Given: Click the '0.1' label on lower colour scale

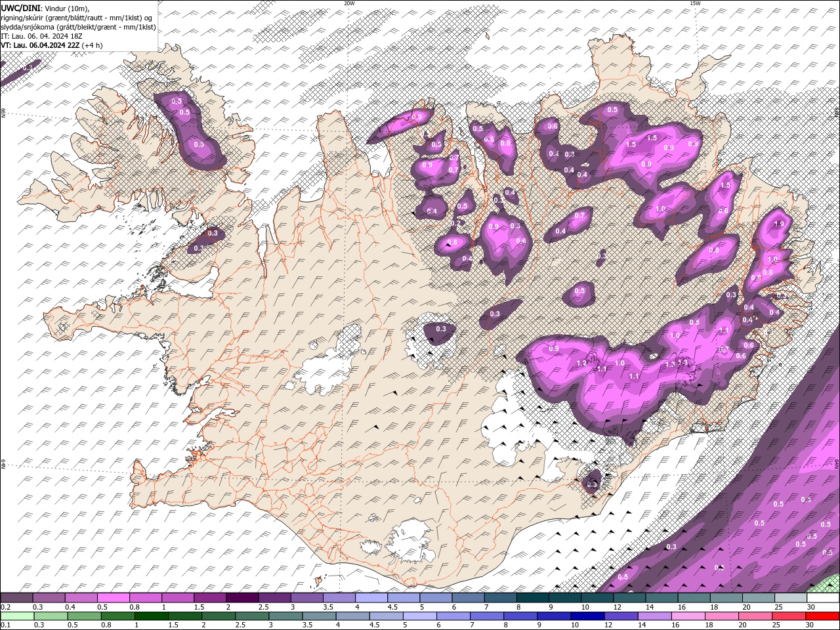Looking at the screenshot, I should tap(5, 625).
